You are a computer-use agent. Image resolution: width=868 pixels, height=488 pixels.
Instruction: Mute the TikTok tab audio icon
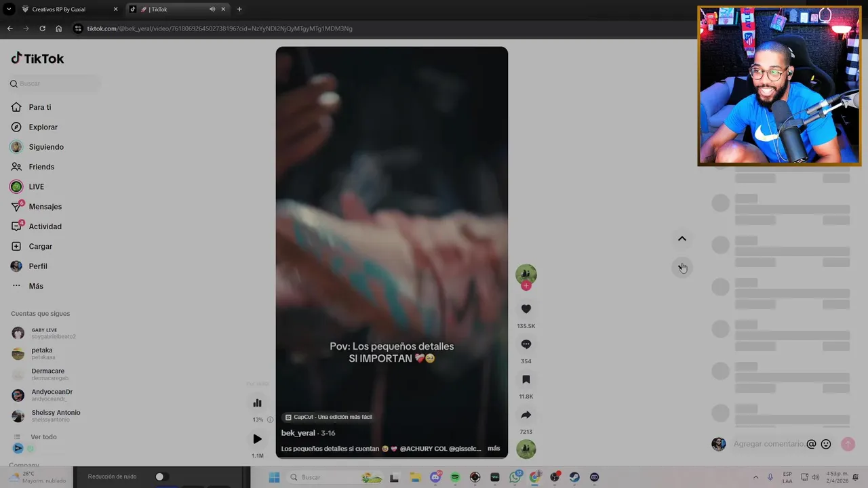[212, 9]
